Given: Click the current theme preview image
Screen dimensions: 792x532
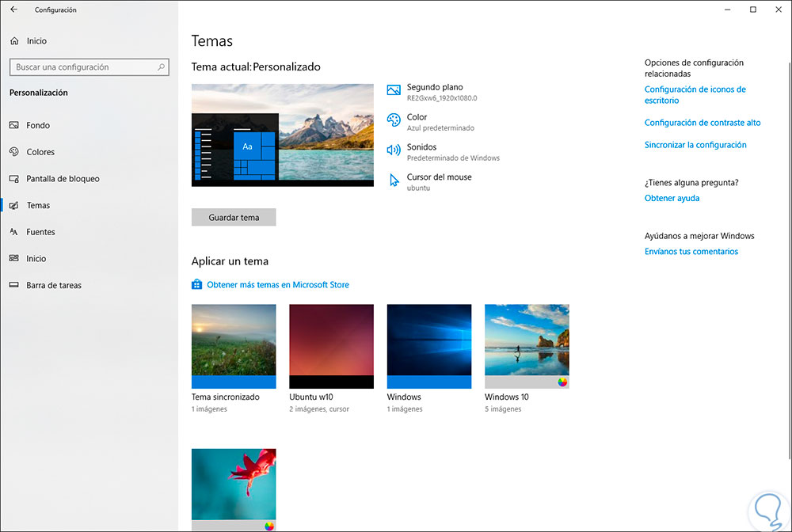Looking at the screenshot, I should pyautogui.click(x=283, y=135).
